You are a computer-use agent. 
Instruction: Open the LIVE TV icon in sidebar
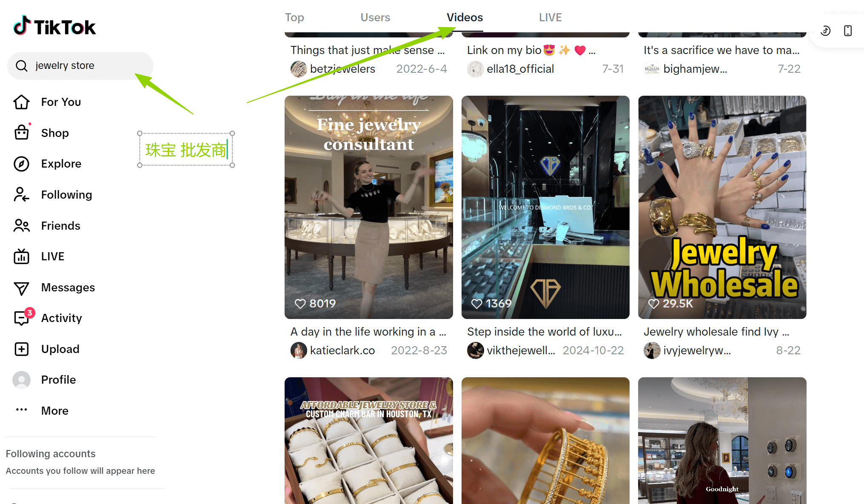tap(22, 256)
